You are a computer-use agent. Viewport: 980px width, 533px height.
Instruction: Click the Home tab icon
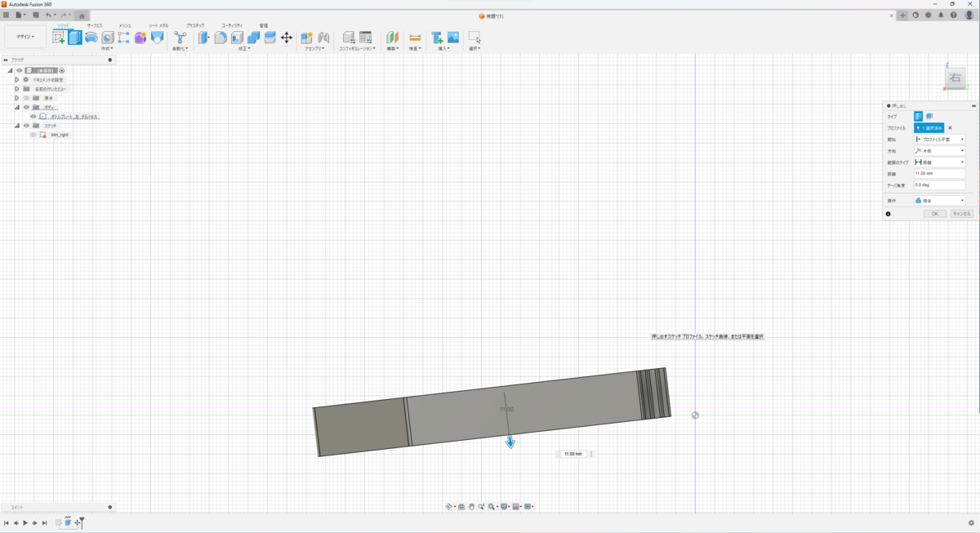[82, 16]
